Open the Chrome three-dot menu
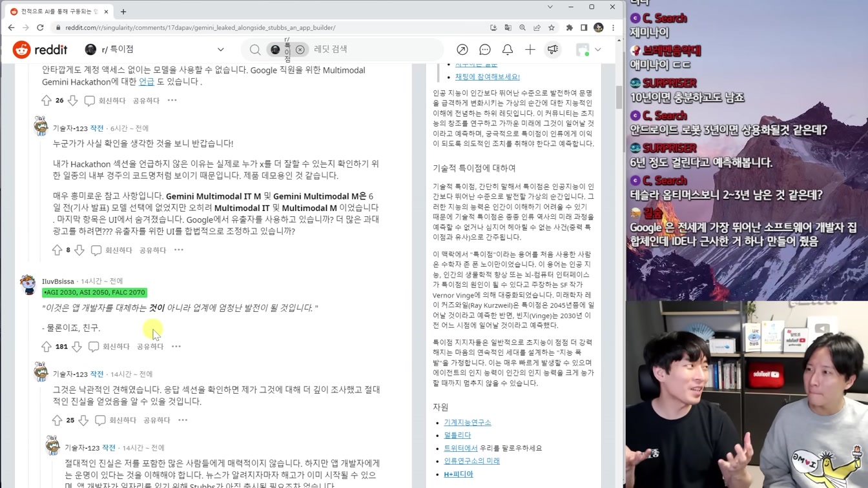 613,28
